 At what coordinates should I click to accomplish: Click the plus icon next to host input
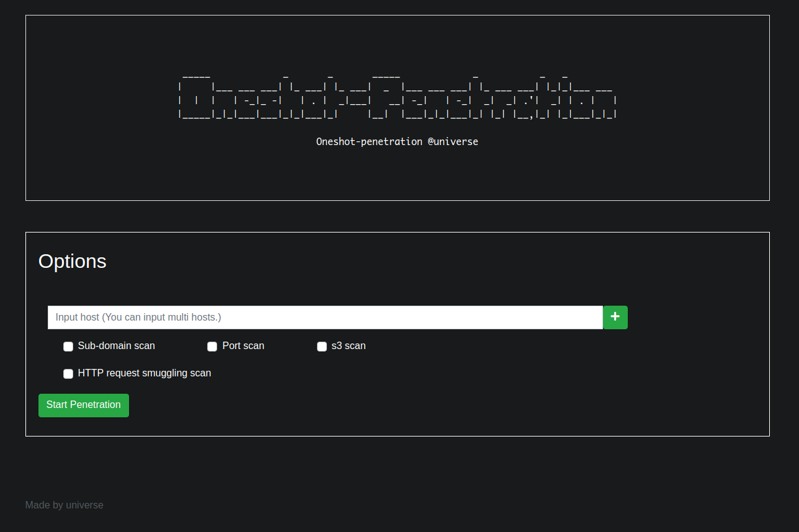click(615, 317)
